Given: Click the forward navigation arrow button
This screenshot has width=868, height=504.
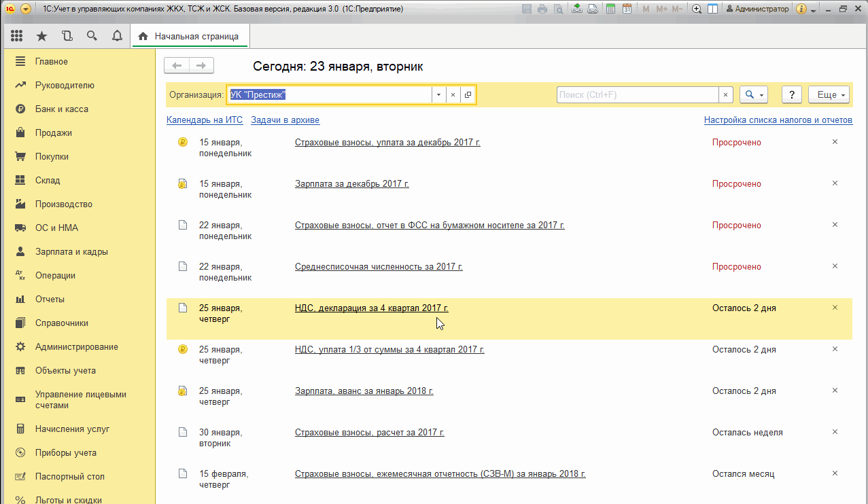Looking at the screenshot, I should click(201, 66).
